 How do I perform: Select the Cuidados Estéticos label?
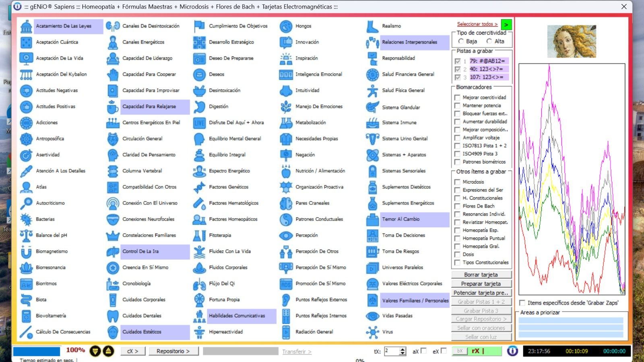click(155, 332)
